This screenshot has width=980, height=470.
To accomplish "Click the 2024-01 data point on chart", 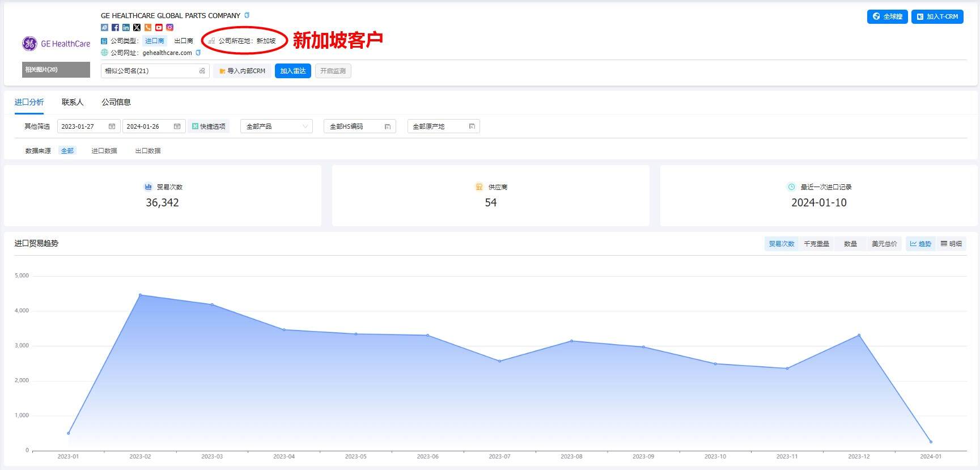I will pyautogui.click(x=931, y=442).
